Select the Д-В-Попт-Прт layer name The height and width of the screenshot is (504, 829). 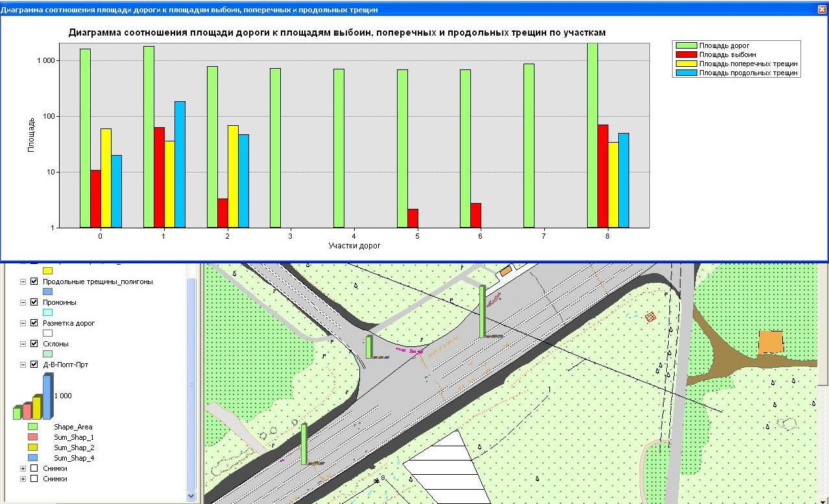coord(66,365)
